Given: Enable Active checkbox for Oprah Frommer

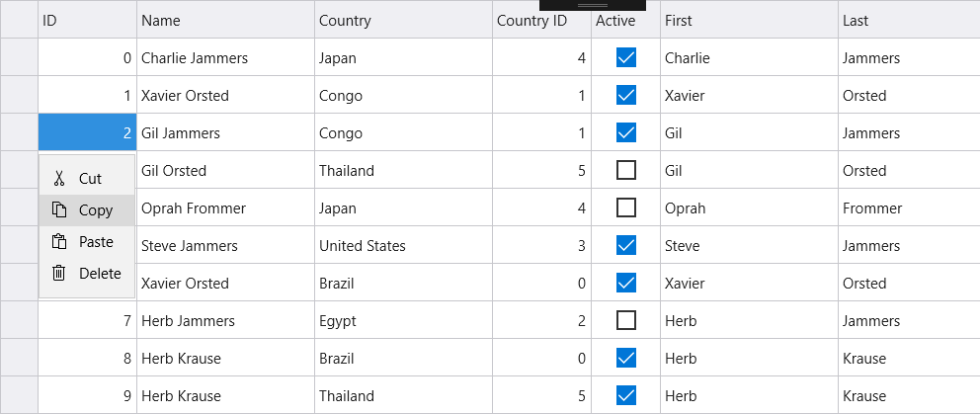Looking at the screenshot, I should point(625,208).
